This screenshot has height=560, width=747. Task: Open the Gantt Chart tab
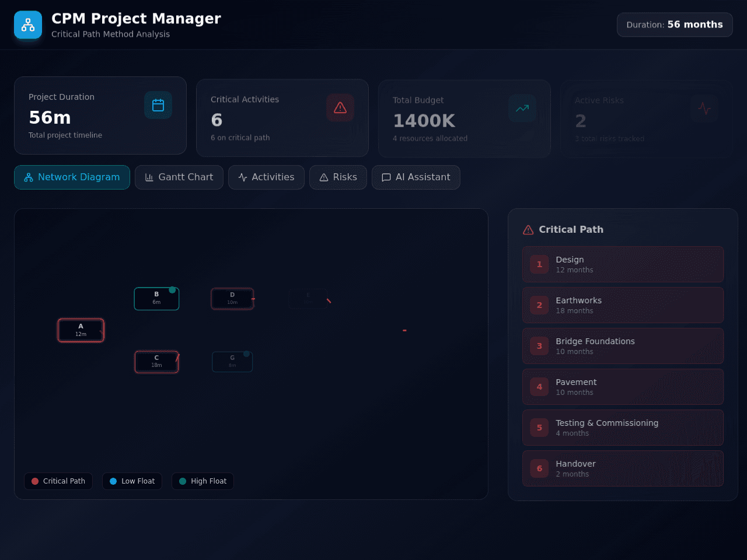click(x=179, y=177)
